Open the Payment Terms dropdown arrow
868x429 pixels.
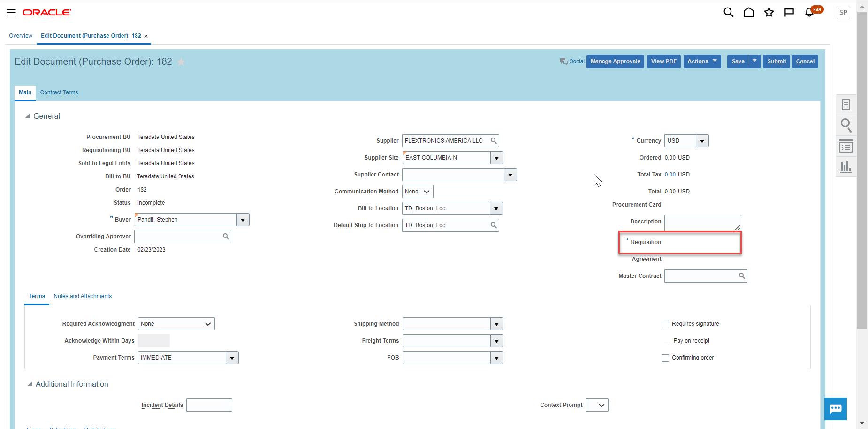click(x=232, y=358)
